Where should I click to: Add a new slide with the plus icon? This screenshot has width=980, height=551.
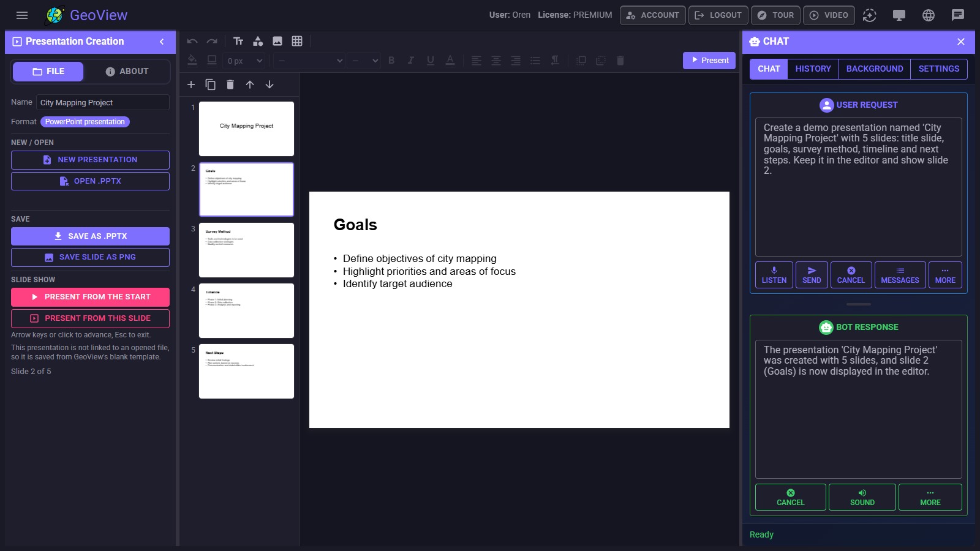[191, 84]
